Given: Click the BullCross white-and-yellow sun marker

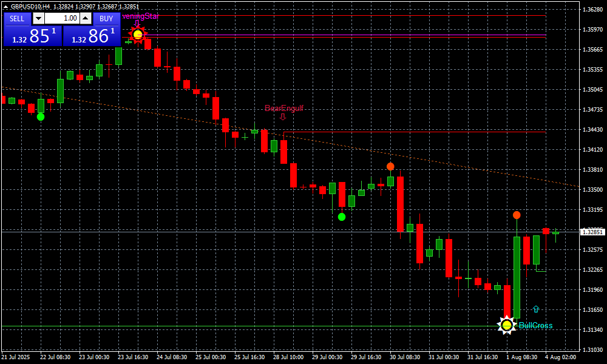Looking at the screenshot, I should pyautogui.click(x=507, y=325).
